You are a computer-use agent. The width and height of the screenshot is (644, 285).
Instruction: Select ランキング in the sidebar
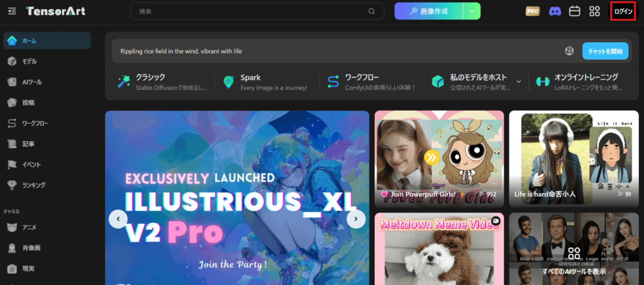click(x=47, y=185)
